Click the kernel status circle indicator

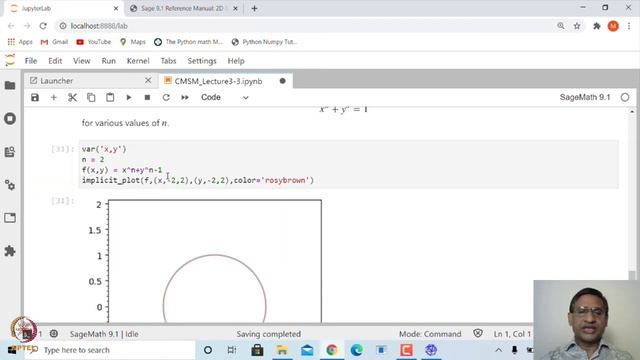(625, 98)
